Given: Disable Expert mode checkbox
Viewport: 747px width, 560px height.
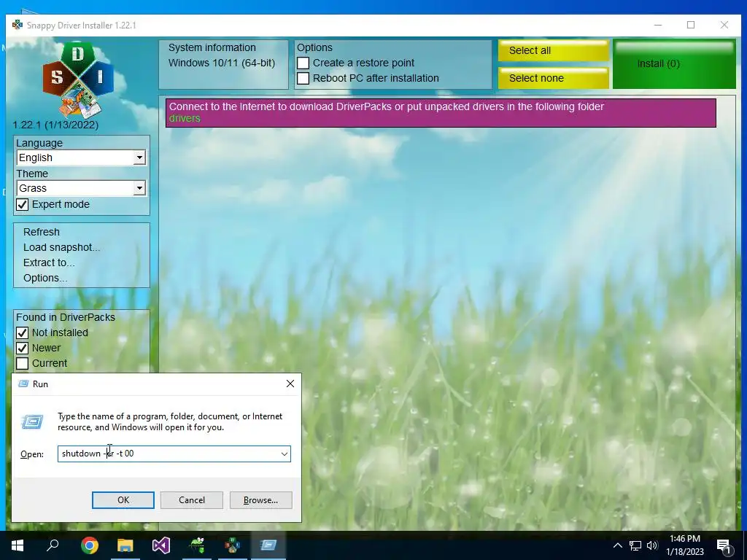Looking at the screenshot, I should click(23, 205).
